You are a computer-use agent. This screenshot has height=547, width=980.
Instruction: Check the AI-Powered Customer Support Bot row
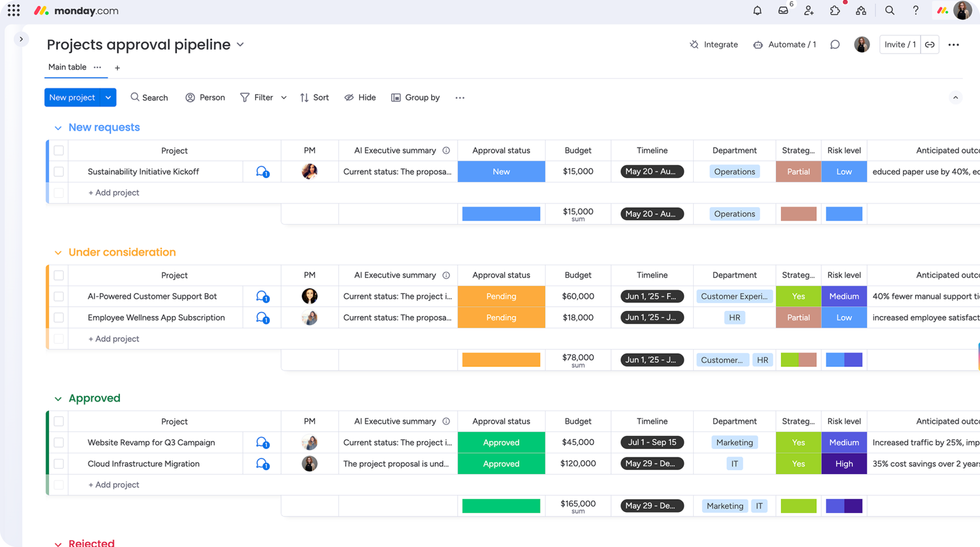tap(59, 296)
